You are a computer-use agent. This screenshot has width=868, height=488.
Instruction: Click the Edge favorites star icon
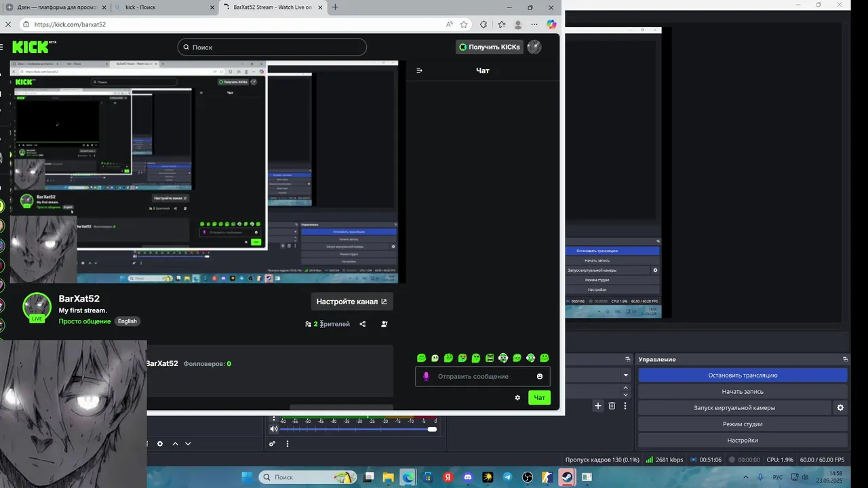click(464, 24)
